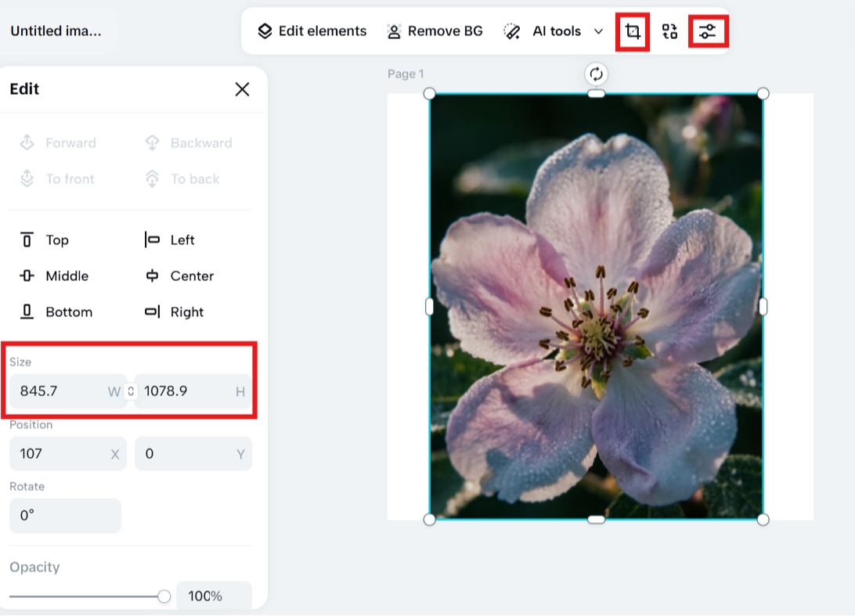Send element To front
This screenshot has height=616, width=855.
click(x=57, y=178)
